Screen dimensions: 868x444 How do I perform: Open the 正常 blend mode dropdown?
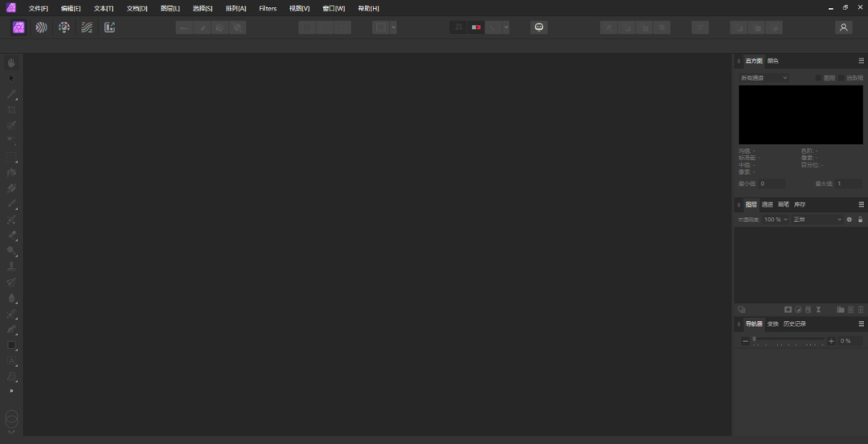pos(817,220)
